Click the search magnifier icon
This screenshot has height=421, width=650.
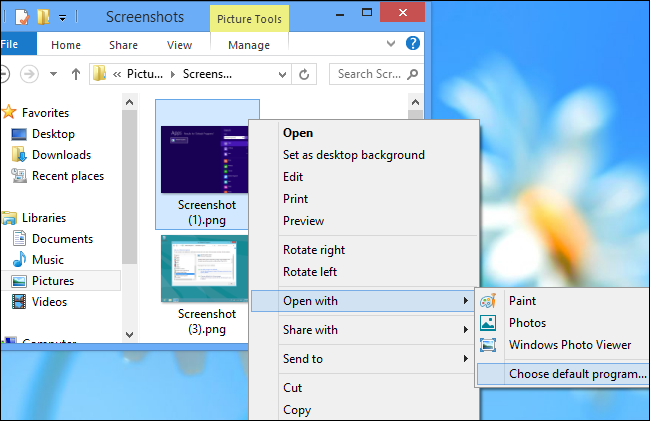pos(412,74)
